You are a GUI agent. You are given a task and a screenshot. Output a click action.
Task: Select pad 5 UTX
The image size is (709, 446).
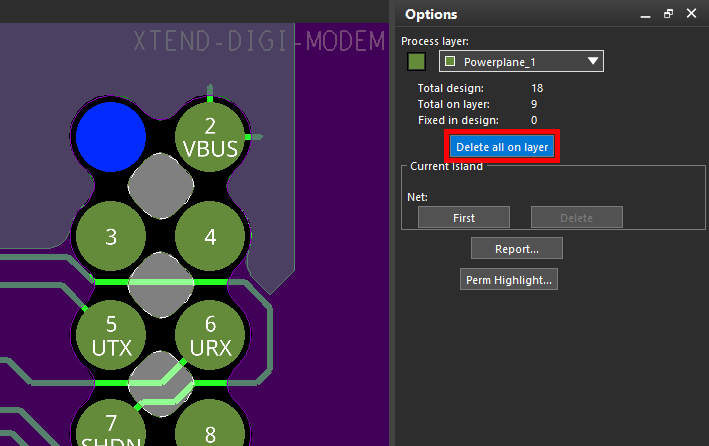pos(111,335)
